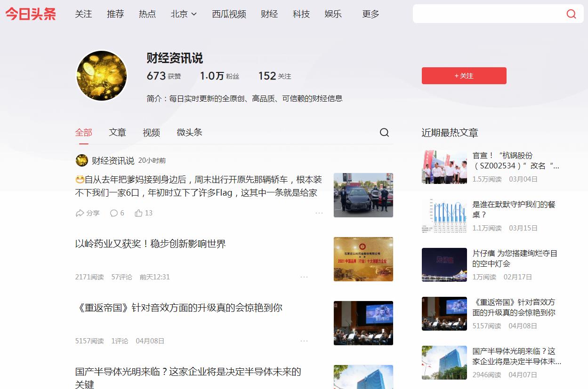The width and height of the screenshot is (588, 389).
Task: Click the 近期最热文章 sidebar heading
Action: click(450, 133)
